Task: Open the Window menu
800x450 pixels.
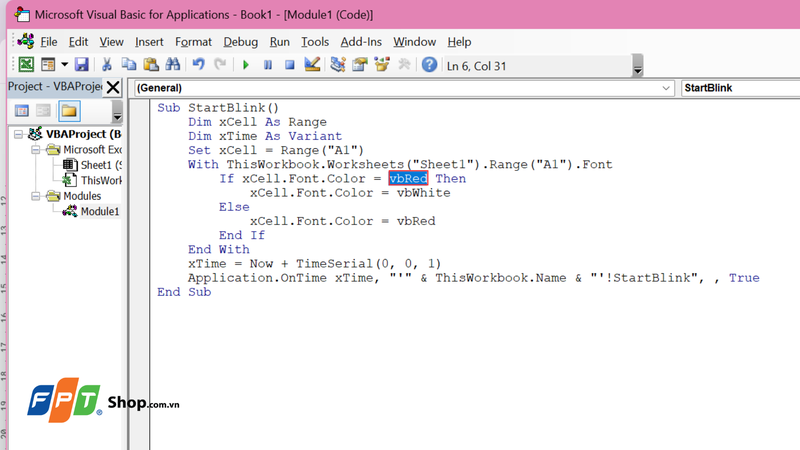Action: click(414, 42)
